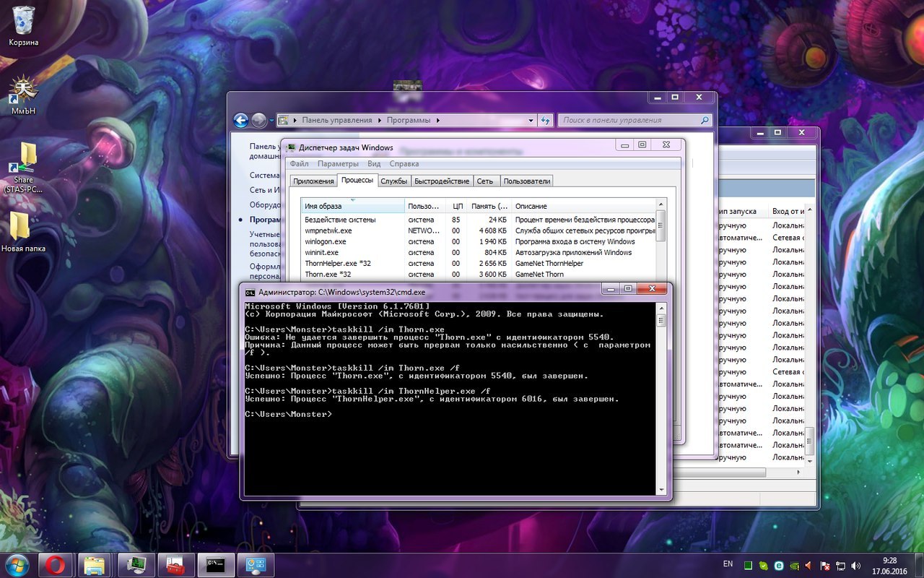Viewport: 924px width, 578px height.
Task: Expand the first breadcrumb chevron in address bar
Action: point(295,121)
